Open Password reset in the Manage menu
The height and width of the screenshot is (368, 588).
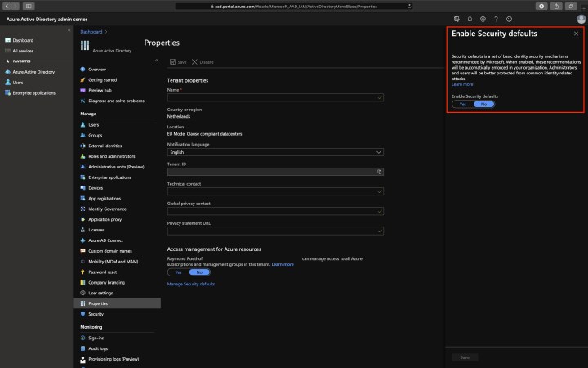point(101,271)
